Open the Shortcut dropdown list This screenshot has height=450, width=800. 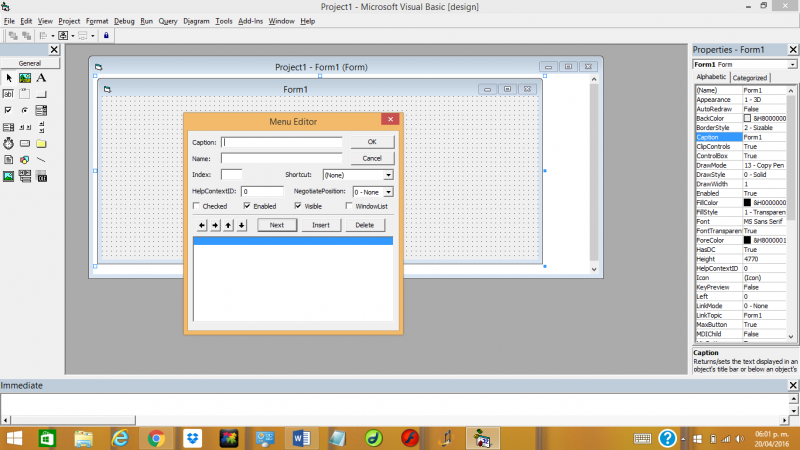click(388, 175)
